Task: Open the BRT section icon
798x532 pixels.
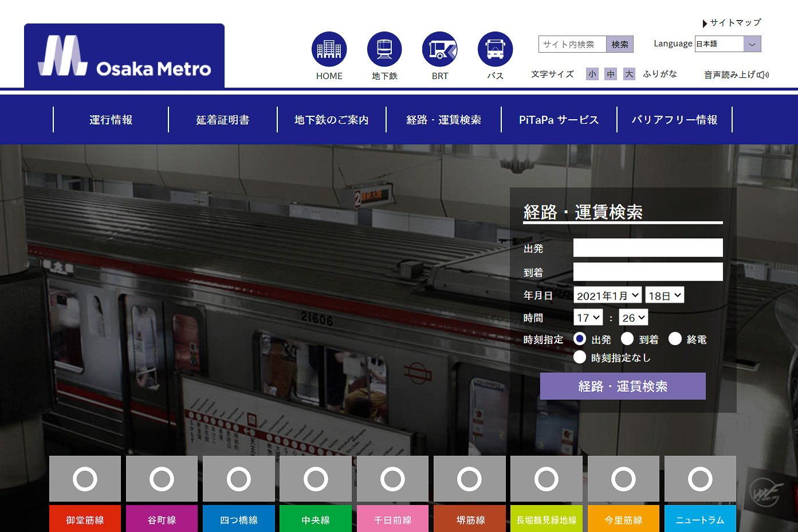Action: click(439, 49)
